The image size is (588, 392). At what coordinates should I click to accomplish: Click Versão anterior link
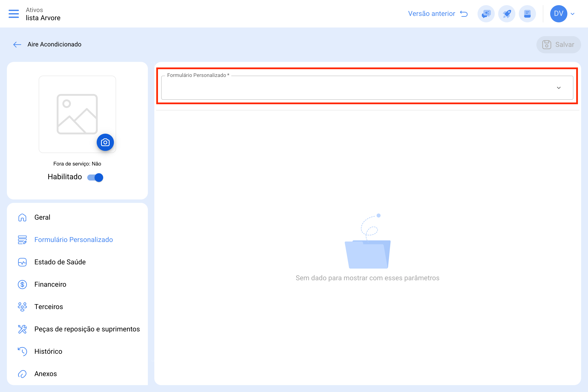(x=432, y=14)
